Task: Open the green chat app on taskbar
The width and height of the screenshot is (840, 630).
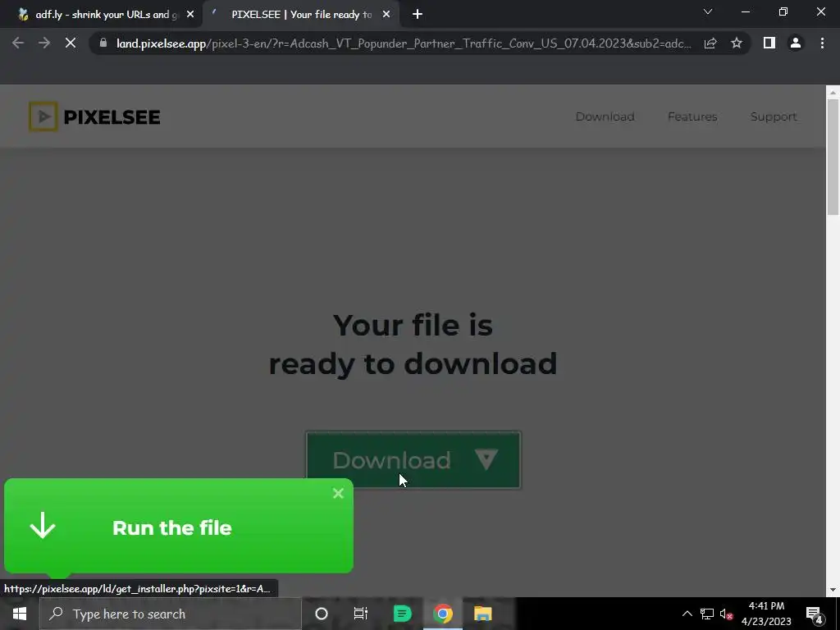Action: click(x=402, y=614)
